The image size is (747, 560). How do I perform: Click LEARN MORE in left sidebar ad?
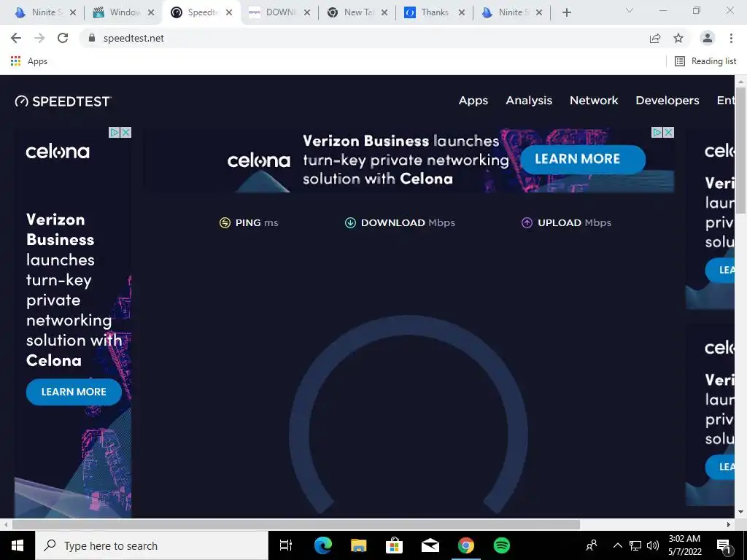coord(74,392)
